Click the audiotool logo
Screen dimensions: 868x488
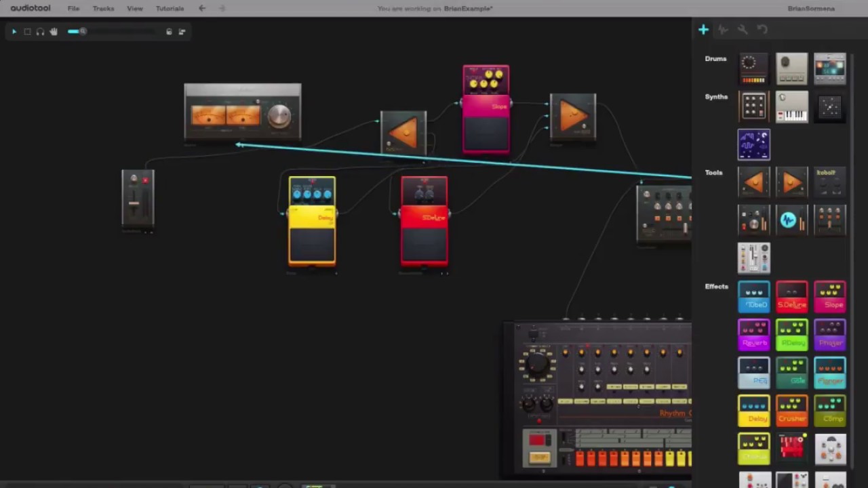pos(31,8)
